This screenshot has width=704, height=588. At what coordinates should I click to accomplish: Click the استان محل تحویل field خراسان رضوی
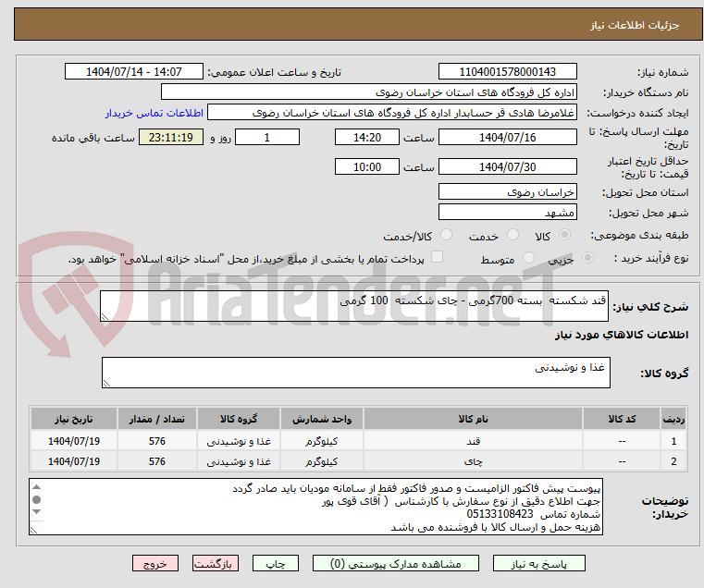[x=507, y=191]
